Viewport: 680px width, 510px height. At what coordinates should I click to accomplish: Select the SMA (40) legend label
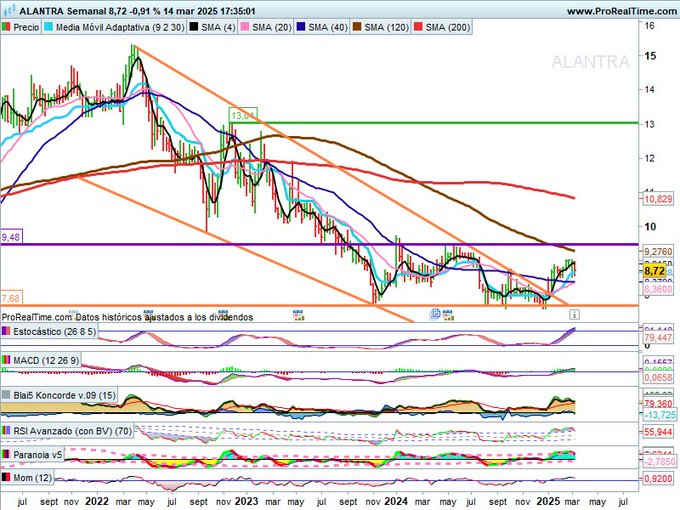click(327, 27)
